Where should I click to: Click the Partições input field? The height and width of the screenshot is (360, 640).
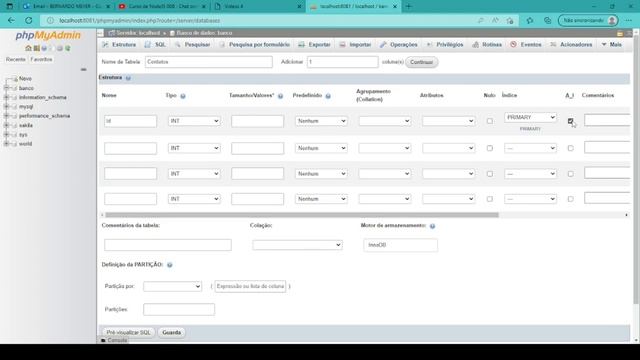click(x=179, y=309)
